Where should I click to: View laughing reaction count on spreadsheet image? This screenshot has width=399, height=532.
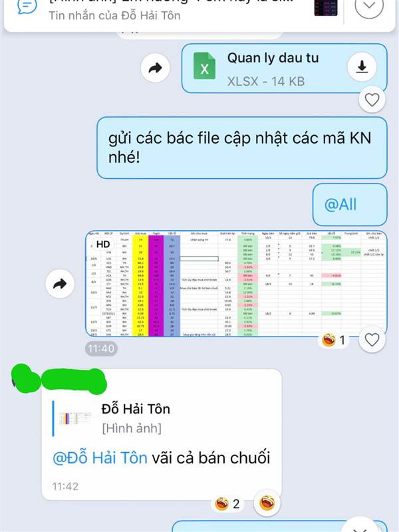click(334, 340)
